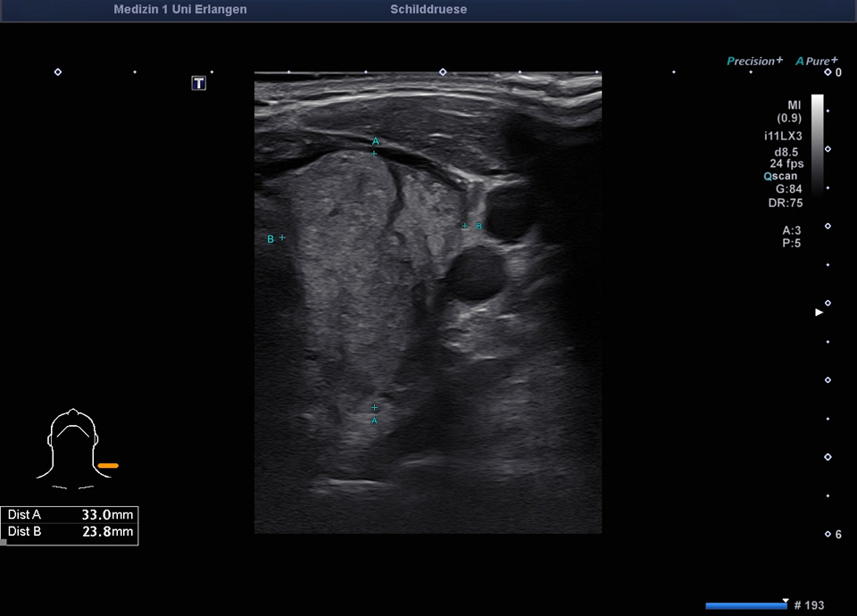The image size is (857, 616).
Task: Open the Dist A 33.0mm measurement row
Action: [70, 515]
